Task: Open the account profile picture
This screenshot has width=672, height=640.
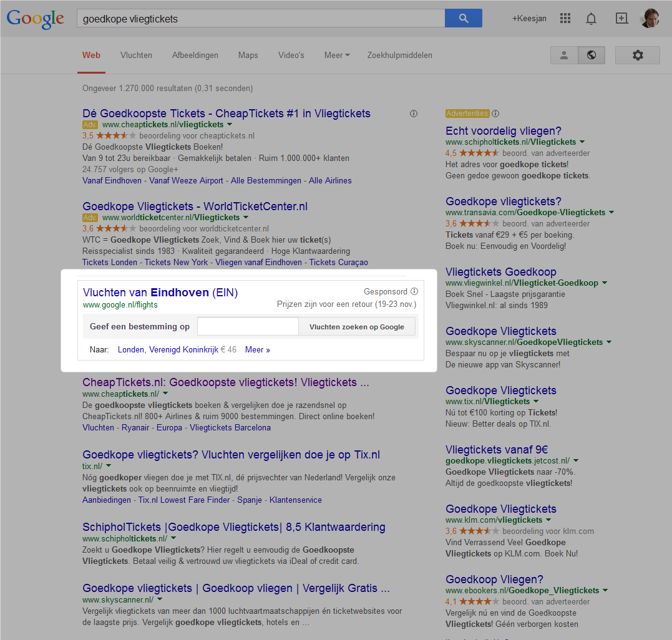Action: (650, 18)
